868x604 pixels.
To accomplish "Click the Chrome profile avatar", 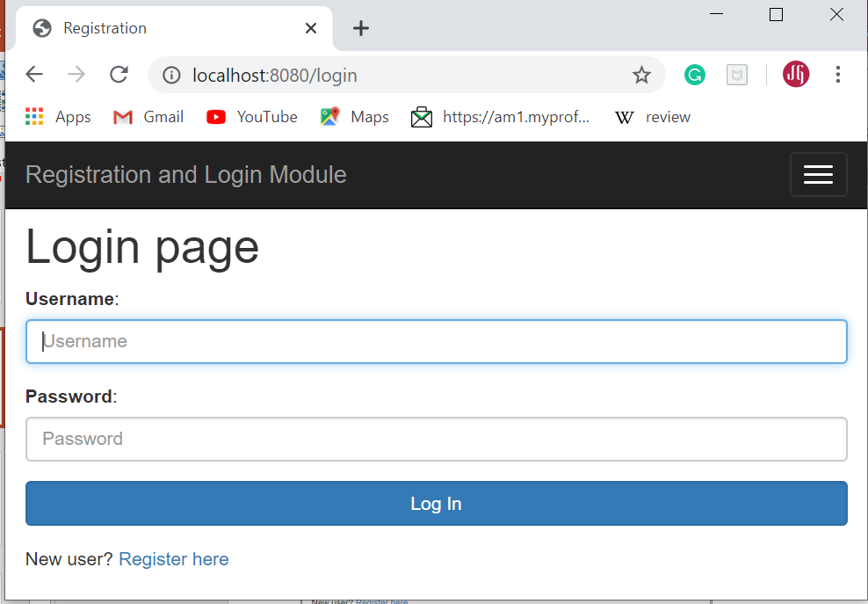I will click(x=796, y=75).
